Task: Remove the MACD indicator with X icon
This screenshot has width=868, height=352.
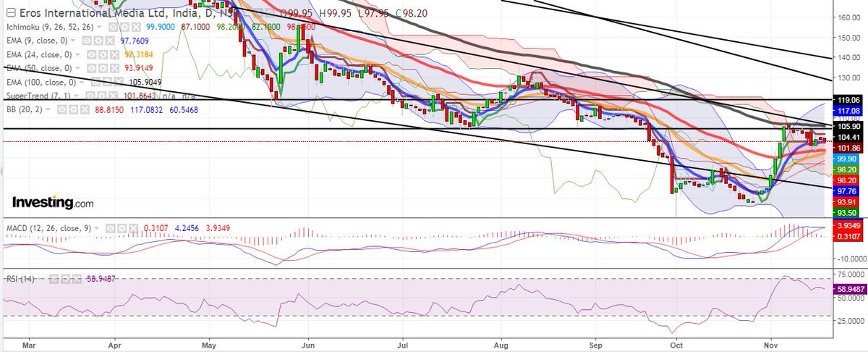Action: click(133, 229)
